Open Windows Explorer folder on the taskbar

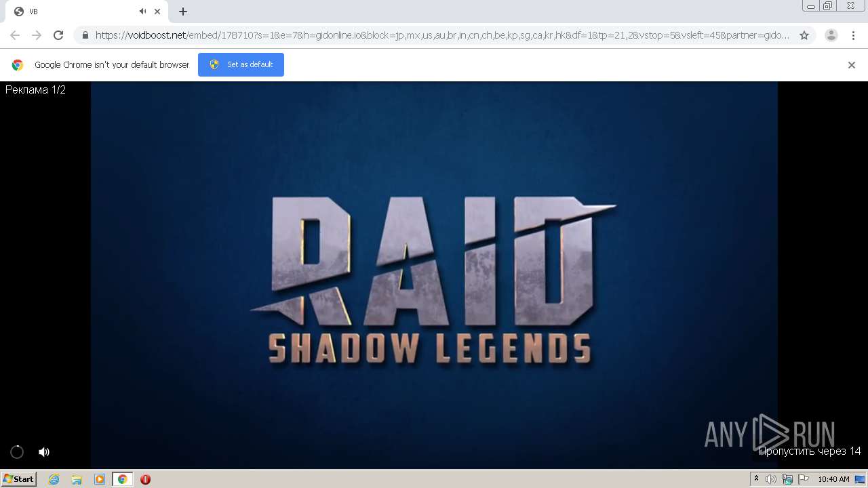tap(77, 479)
